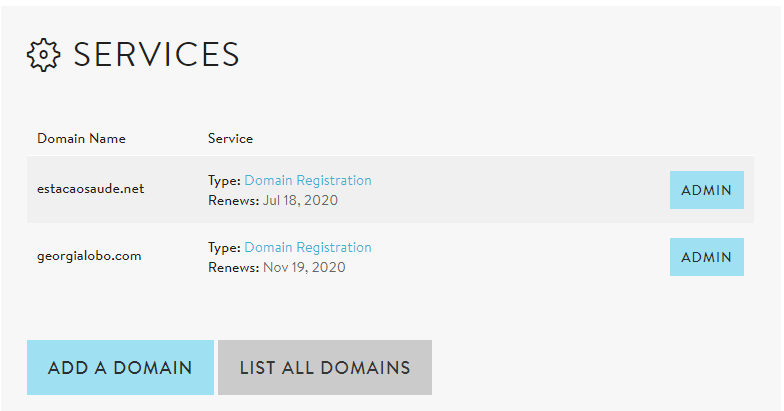Click the Jul 18, 2020 renewal date
Viewport: 784px width, 411px height.
click(300, 200)
